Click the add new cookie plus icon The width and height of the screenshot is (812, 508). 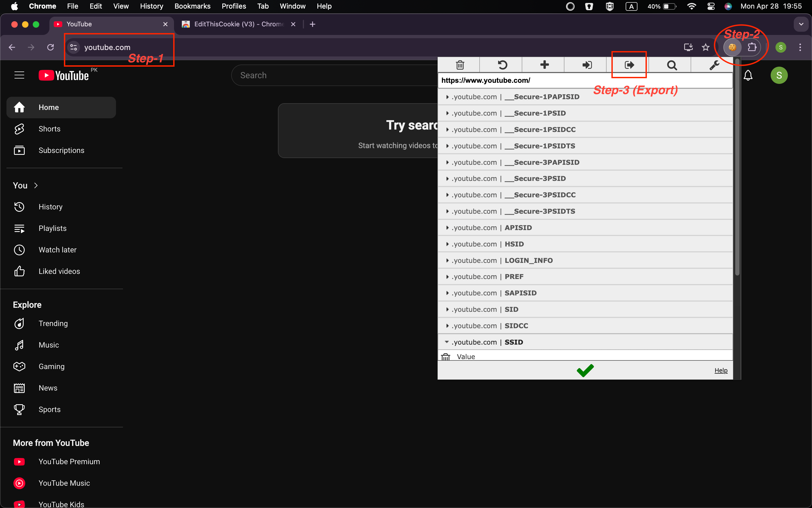pyautogui.click(x=545, y=65)
